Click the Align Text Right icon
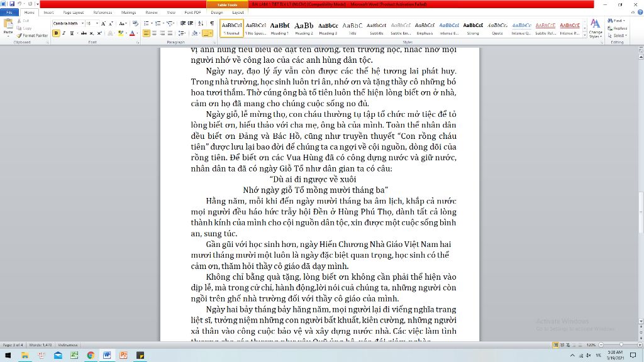This screenshot has width=644, height=362. pyautogui.click(x=162, y=33)
